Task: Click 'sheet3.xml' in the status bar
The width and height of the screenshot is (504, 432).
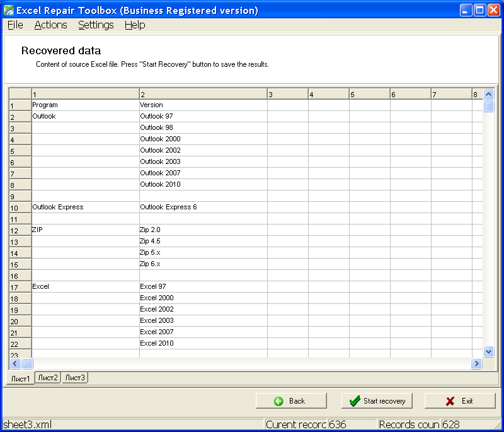Action: coord(28,424)
